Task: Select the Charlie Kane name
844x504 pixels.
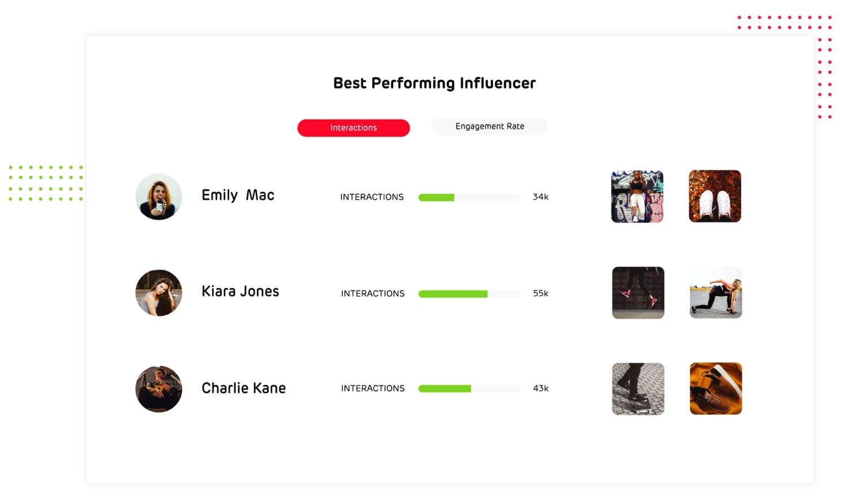Action: click(243, 388)
